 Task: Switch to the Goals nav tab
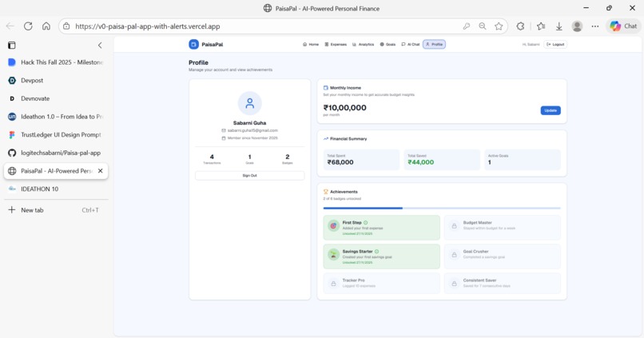coord(388,45)
